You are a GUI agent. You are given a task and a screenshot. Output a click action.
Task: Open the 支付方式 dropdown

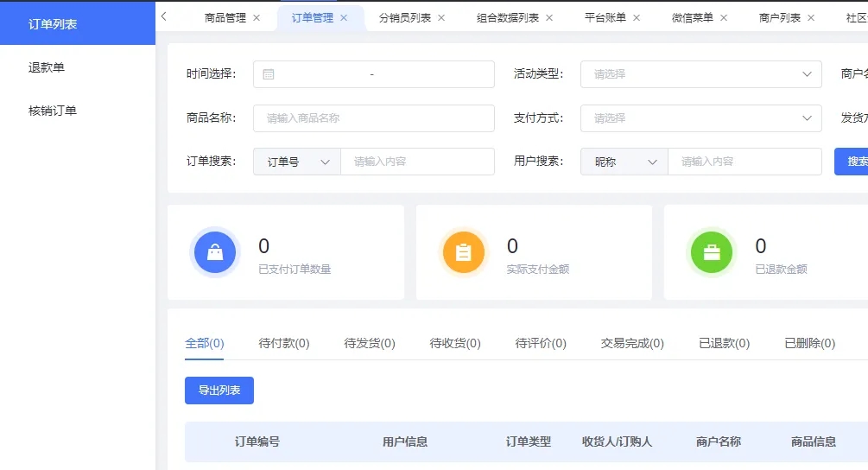tap(700, 118)
